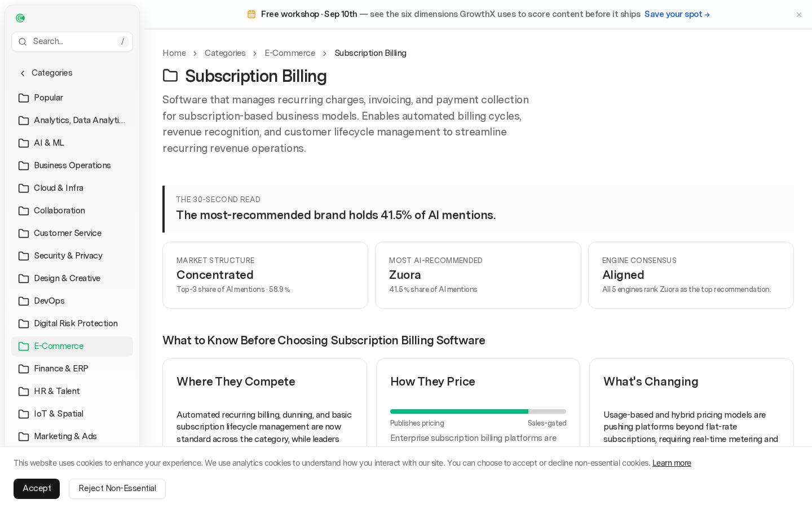This screenshot has width=812, height=508.
Task: Click the E-Commerce breadcrumb link
Action: [290, 53]
